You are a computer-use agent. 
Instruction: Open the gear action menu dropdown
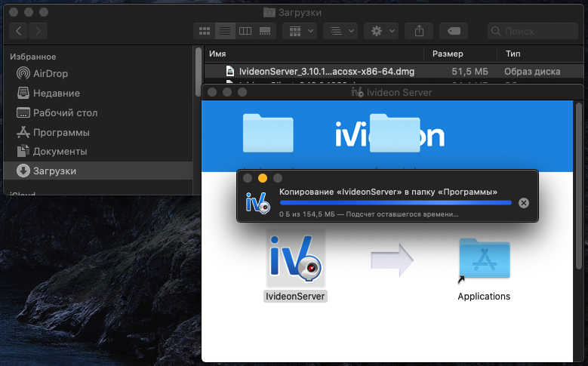click(381, 31)
